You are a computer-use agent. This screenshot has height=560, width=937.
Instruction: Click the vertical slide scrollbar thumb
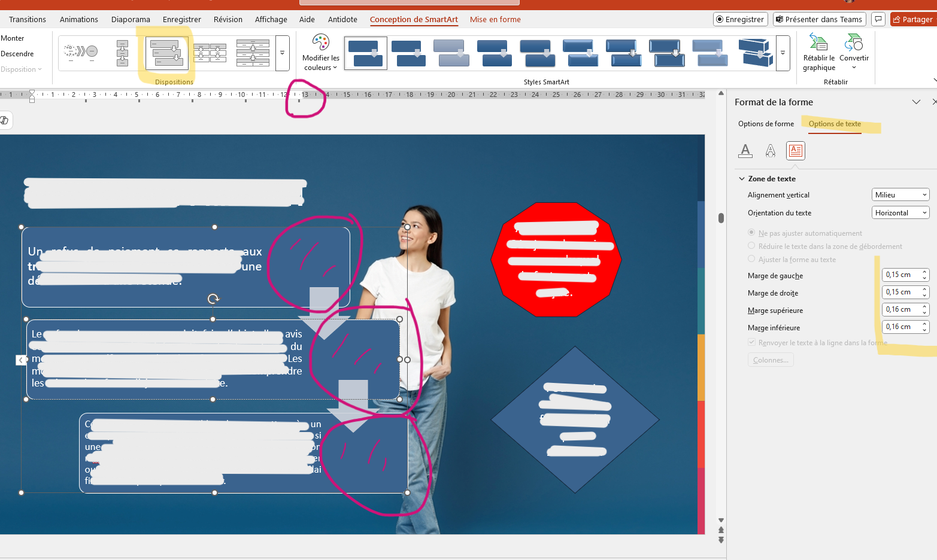[721, 218]
